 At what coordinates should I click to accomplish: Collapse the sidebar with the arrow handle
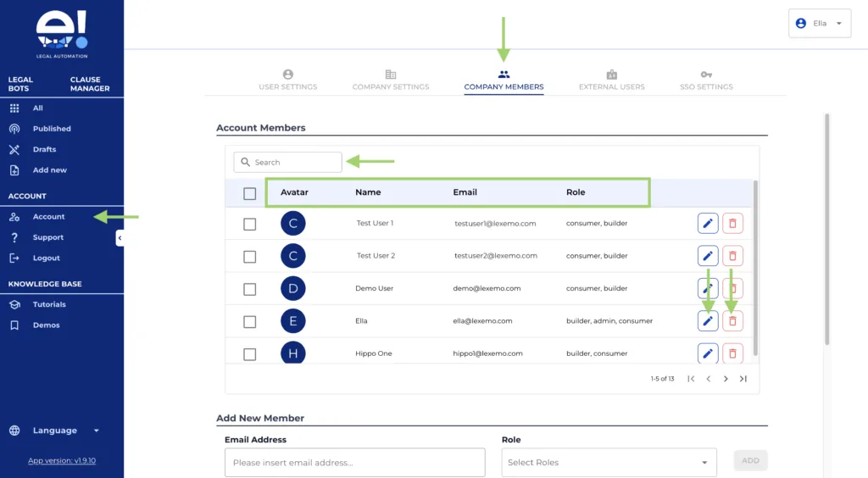[x=120, y=239]
